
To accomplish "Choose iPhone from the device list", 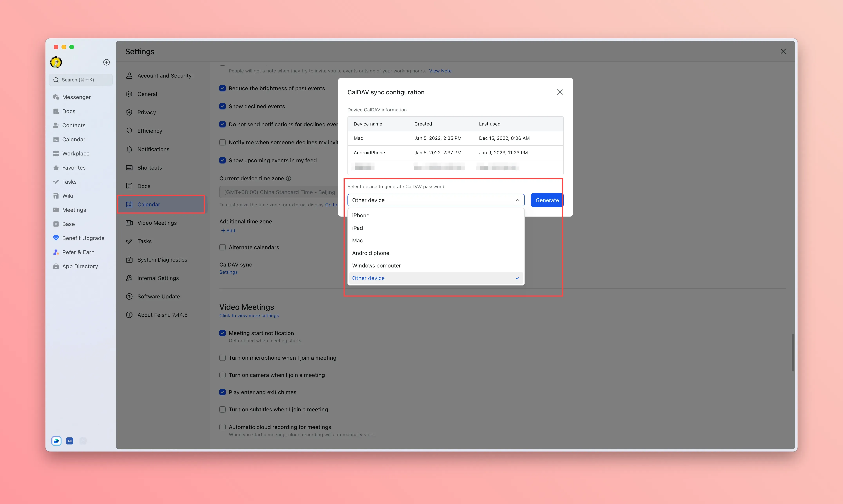I will tap(361, 215).
